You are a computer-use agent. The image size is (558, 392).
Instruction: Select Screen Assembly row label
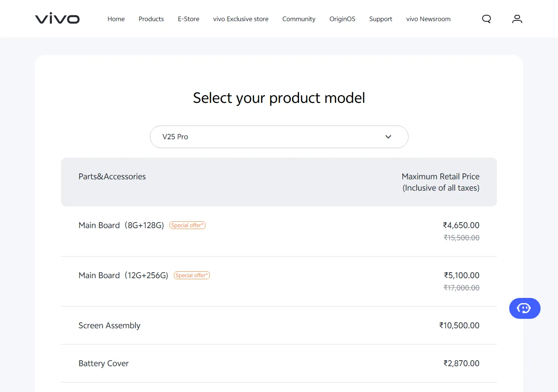tap(109, 325)
